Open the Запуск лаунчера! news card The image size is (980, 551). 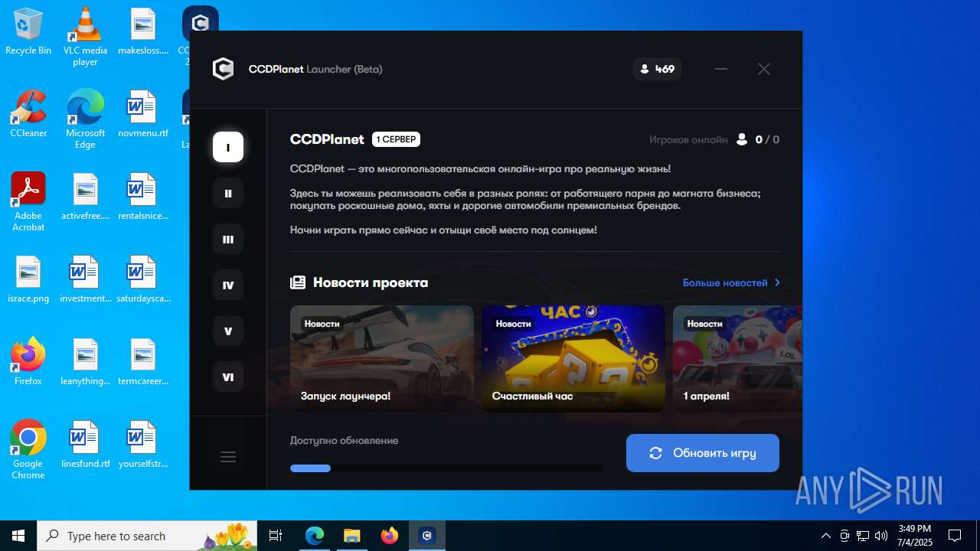pos(382,359)
